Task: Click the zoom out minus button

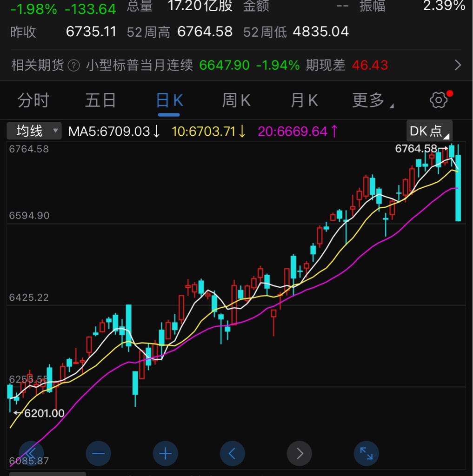Action: pyautogui.click(x=98, y=454)
